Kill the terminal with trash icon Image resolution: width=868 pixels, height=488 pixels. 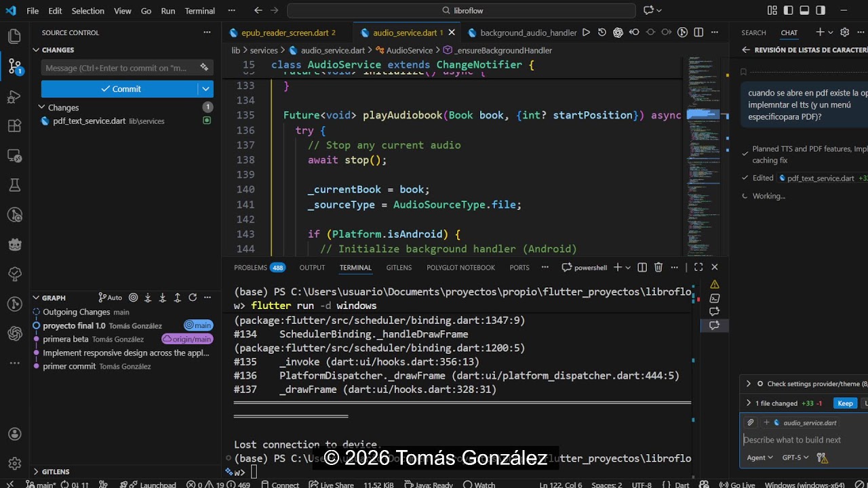[658, 268]
